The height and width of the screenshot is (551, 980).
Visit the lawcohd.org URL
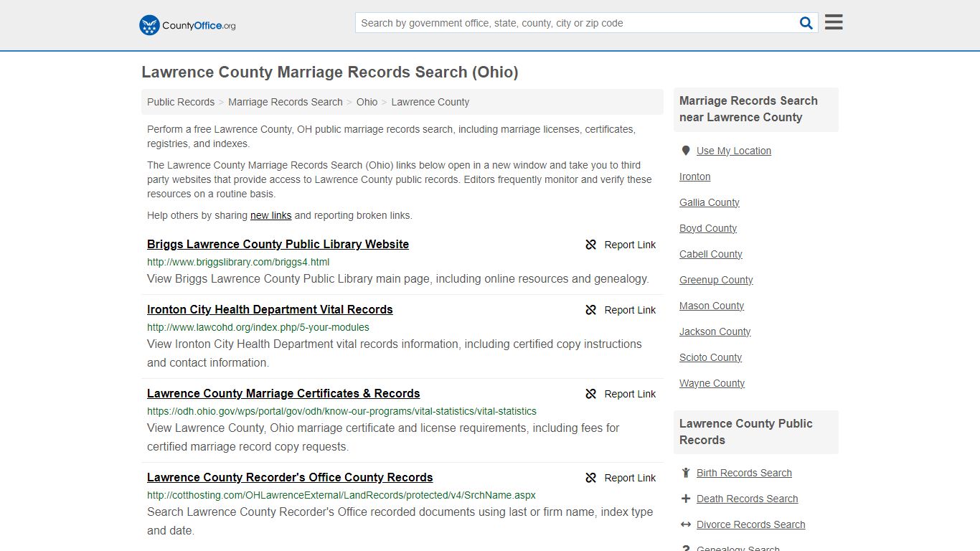(x=258, y=327)
